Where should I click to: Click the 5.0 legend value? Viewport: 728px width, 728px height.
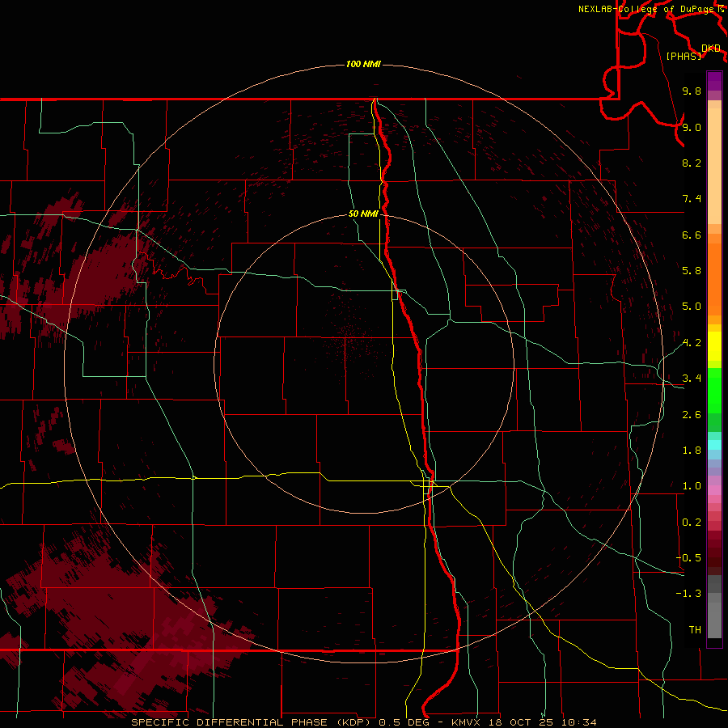pos(692,307)
